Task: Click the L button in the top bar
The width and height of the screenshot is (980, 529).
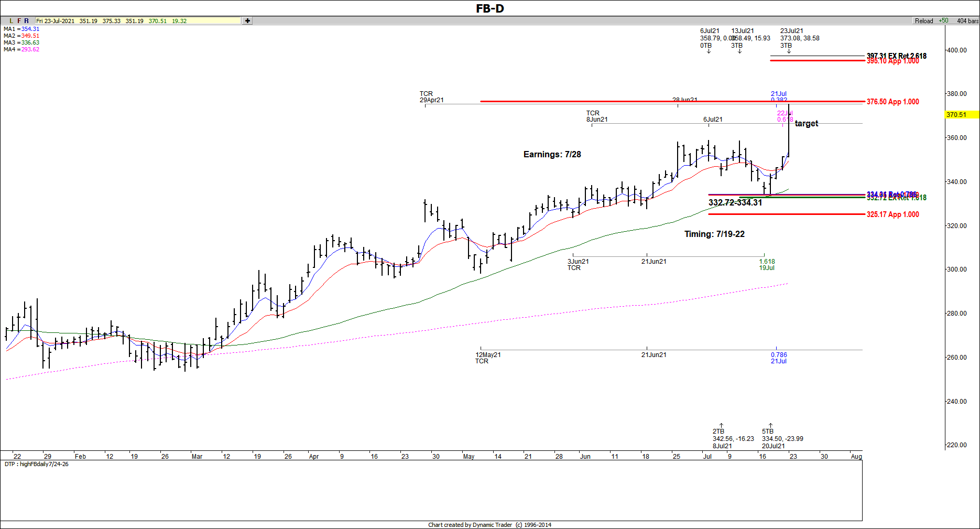Action: pyautogui.click(x=12, y=21)
